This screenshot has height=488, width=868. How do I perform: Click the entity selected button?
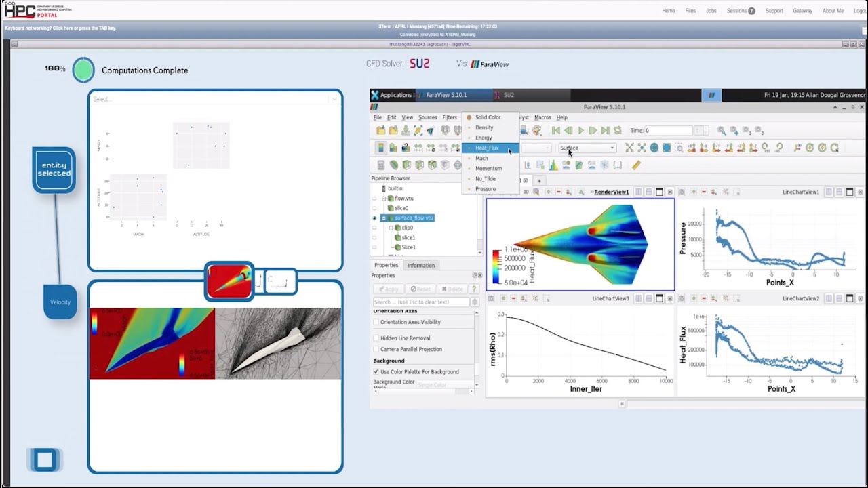click(54, 169)
